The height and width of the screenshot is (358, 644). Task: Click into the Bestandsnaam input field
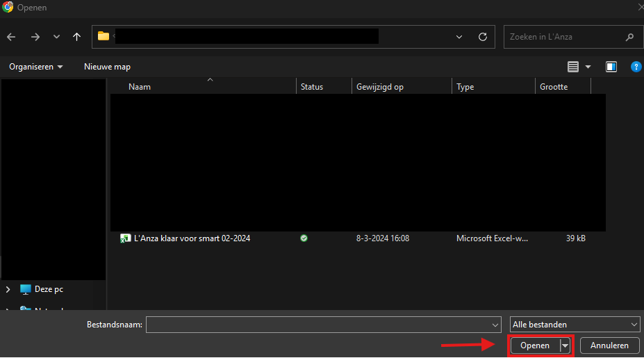tap(318, 325)
